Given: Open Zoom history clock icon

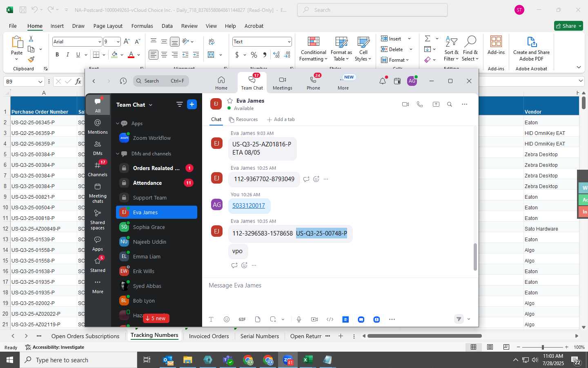Looking at the screenshot, I should 123,81.
